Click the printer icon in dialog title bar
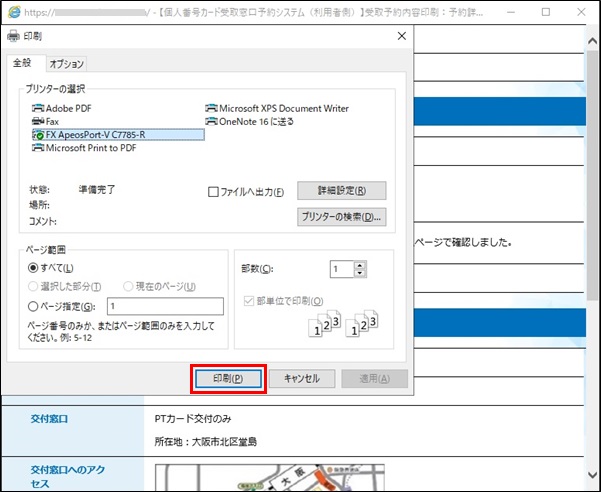 (x=13, y=36)
